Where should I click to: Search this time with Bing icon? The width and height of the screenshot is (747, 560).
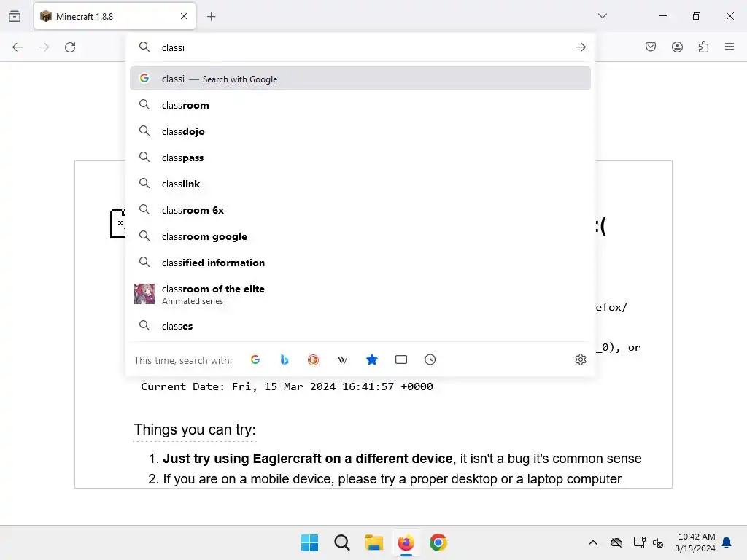(285, 360)
